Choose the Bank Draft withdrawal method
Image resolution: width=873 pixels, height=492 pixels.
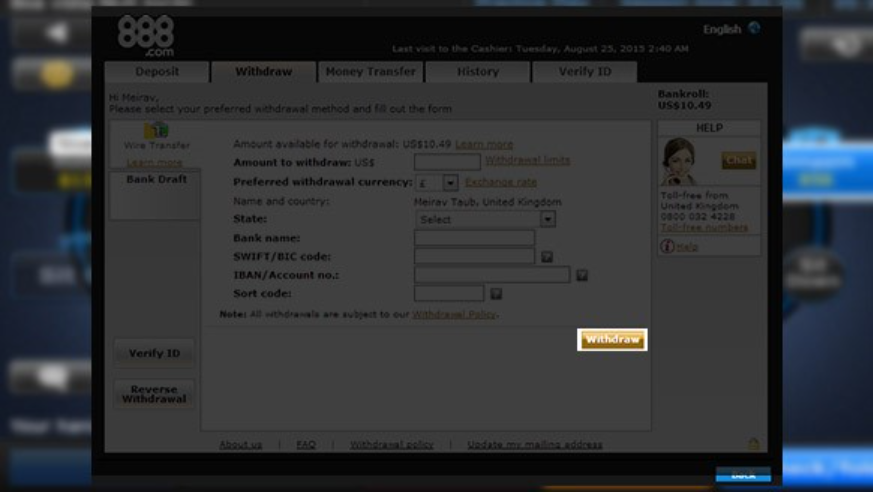tap(155, 195)
